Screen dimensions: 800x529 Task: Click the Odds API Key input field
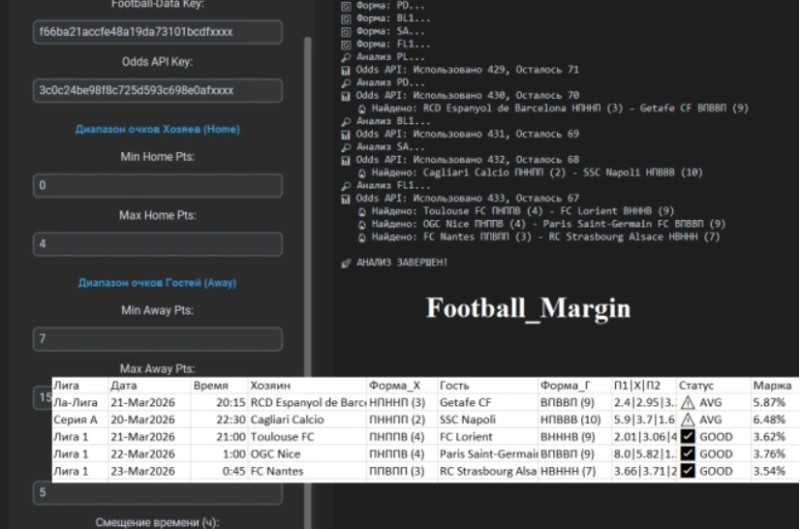[x=157, y=90]
